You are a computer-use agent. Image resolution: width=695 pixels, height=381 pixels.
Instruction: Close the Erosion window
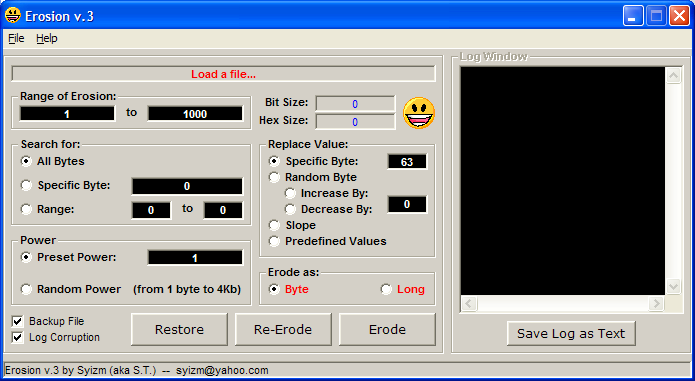pos(679,16)
